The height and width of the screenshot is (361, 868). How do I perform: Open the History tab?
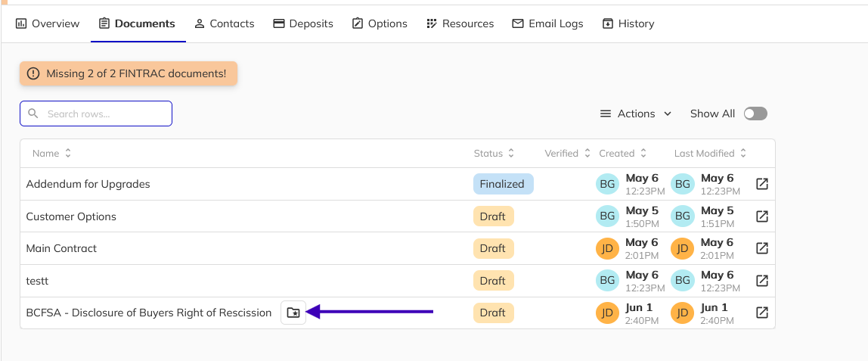(628, 23)
